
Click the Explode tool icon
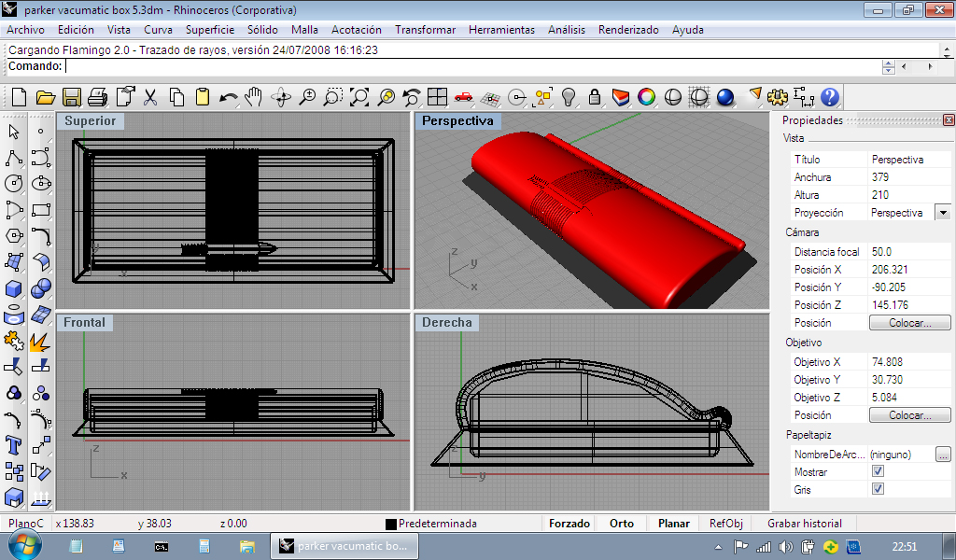pos(40,342)
